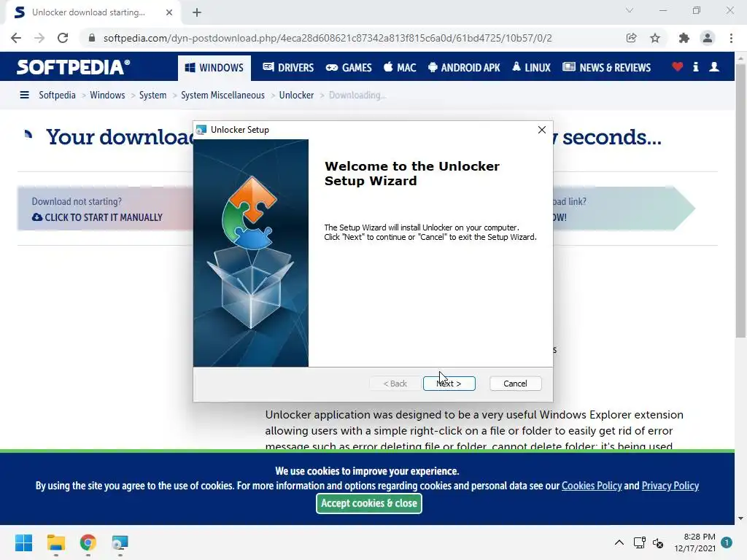Open the Chrome three-dot menu
Image resolution: width=747 pixels, height=560 pixels.
pos(731,38)
